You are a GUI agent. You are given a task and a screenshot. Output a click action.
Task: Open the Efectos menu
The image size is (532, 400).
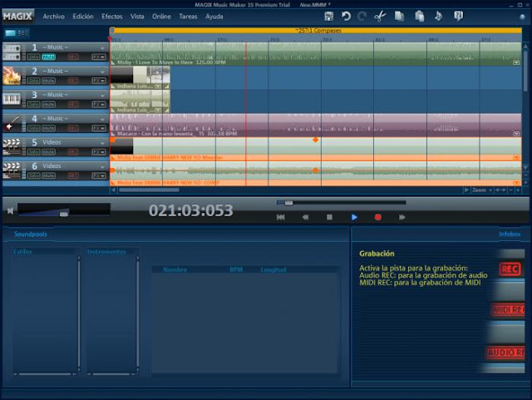click(112, 17)
